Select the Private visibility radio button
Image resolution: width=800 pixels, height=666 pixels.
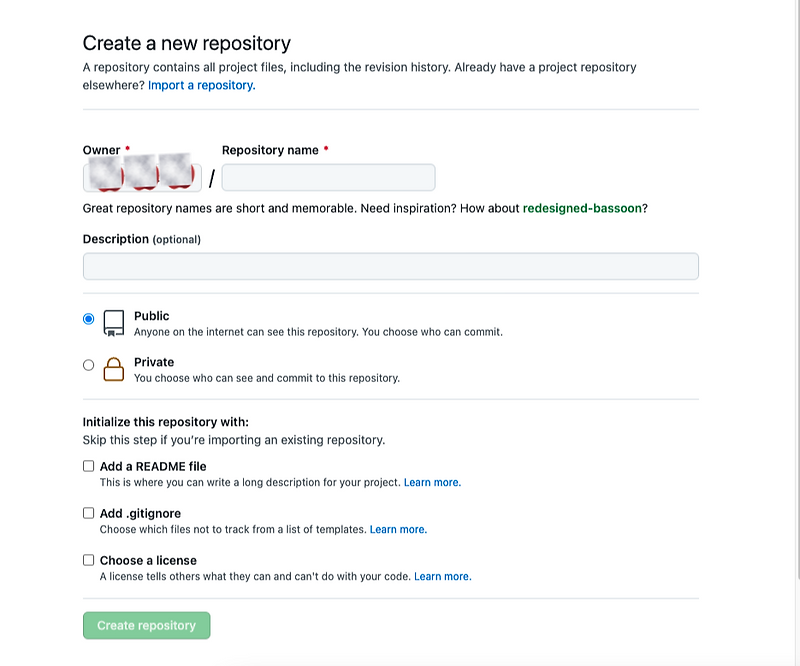tap(89, 364)
